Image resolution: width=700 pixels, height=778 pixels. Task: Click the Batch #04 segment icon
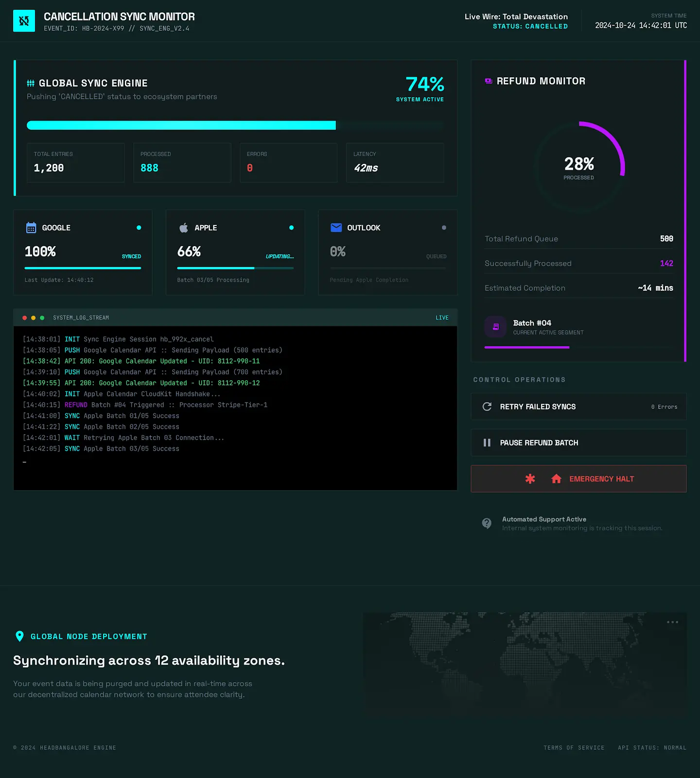pyautogui.click(x=495, y=327)
